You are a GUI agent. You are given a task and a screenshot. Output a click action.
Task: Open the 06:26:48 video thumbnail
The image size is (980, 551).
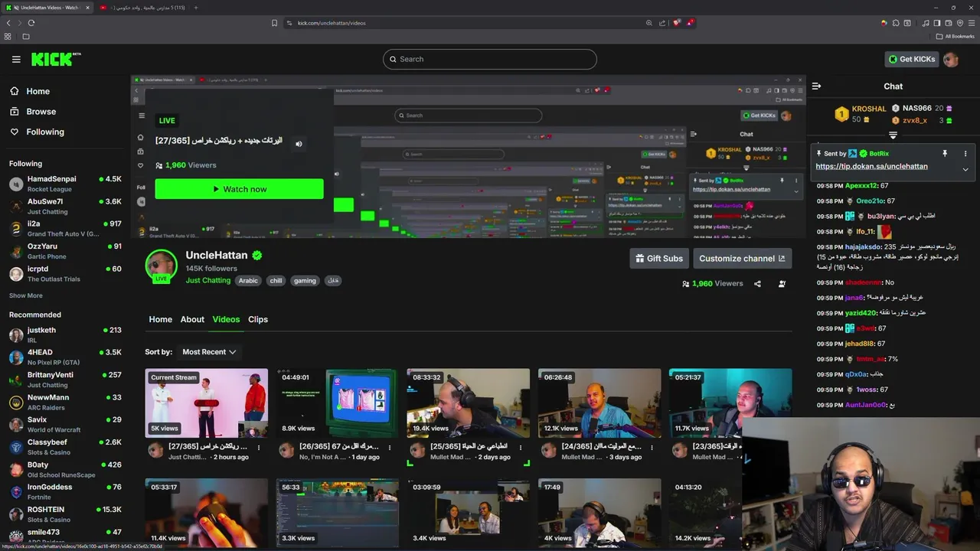click(x=599, y=403)
